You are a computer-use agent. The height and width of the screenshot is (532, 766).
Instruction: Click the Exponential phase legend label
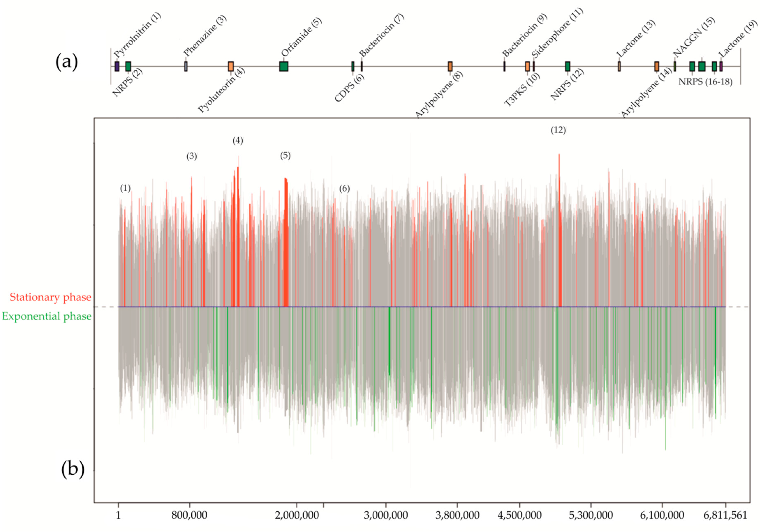tap(47, 316)
